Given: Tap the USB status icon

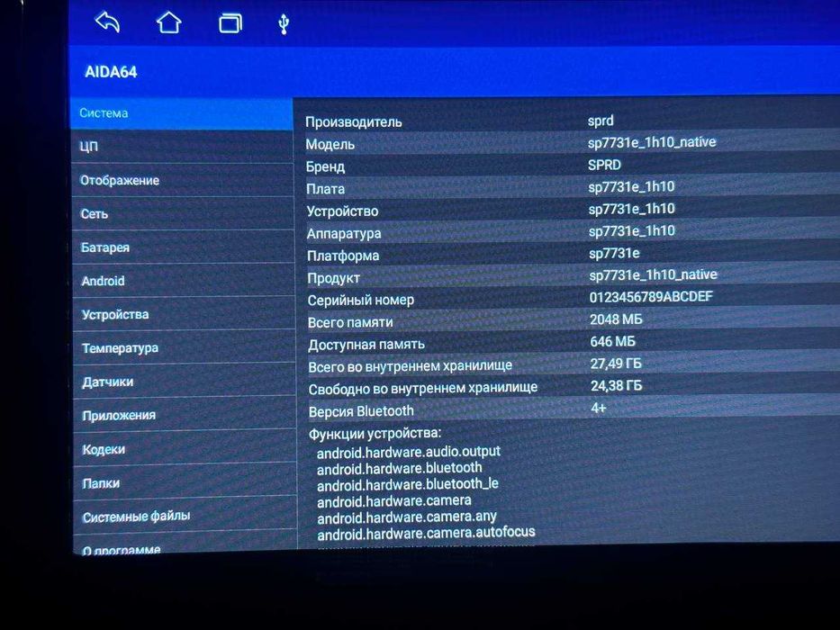Looking at the screenshot, I should coord(284,24).
